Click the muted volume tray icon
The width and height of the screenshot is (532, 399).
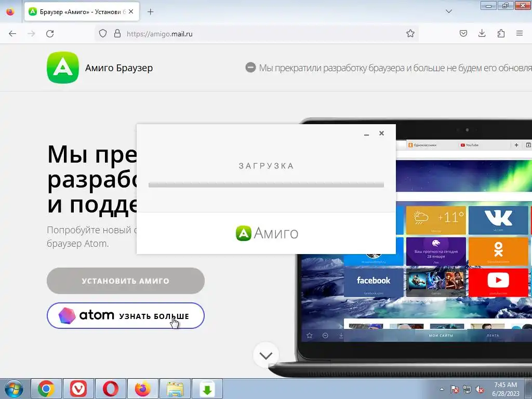(480, 389)
